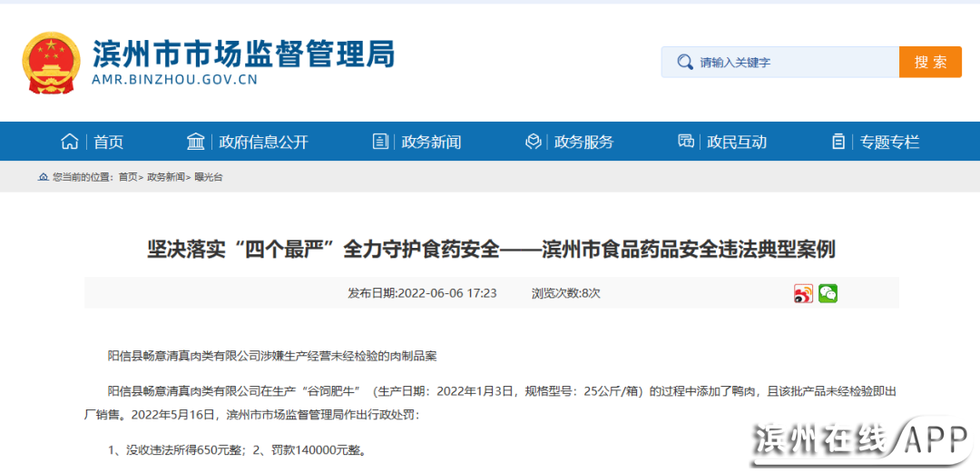Focus the keyword search input field
Viewport: 980px width, 473px height.
click(x=789, y=63)
